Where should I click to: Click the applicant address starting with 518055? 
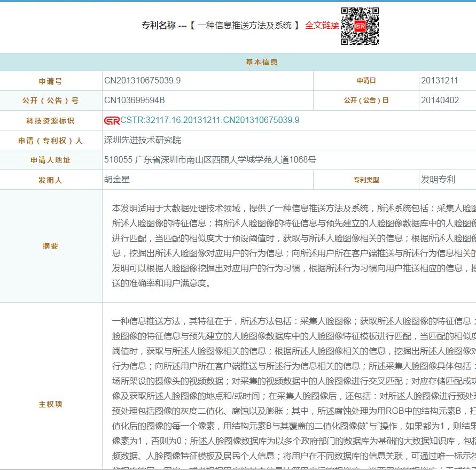pyautogui.click(x=210, y=160)
